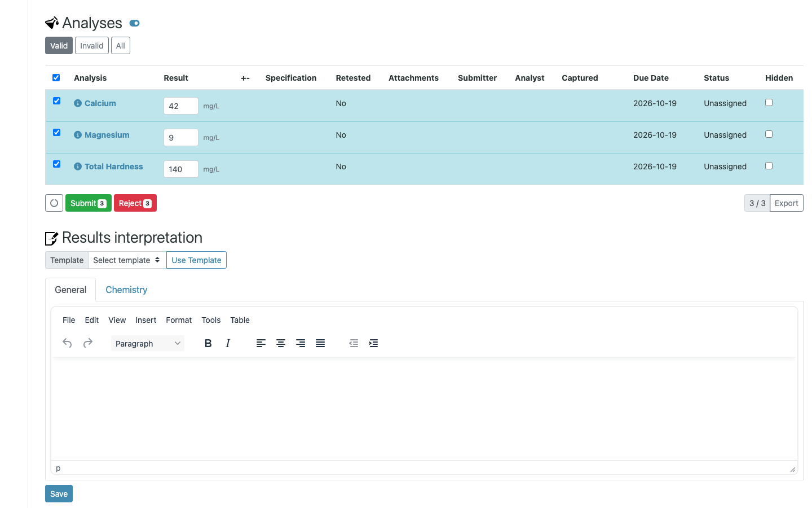
Task: Open the Paragraph format dropdown
Action: coord(148,343)
